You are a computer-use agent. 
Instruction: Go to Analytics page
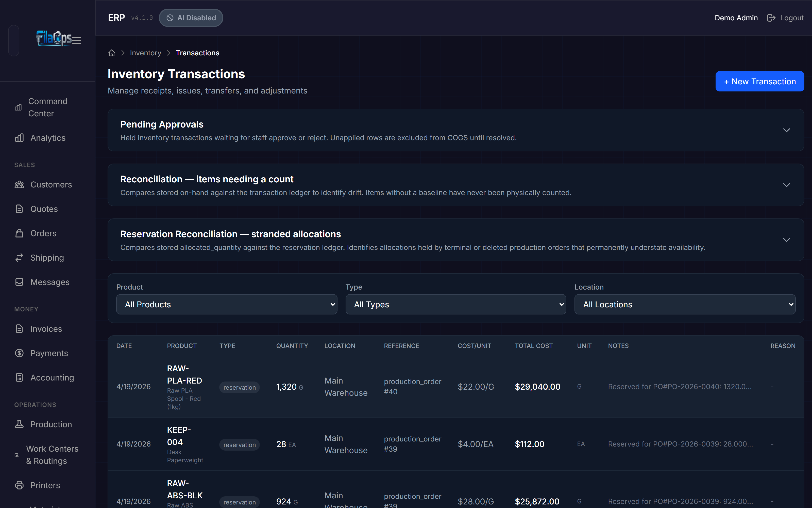47,138
